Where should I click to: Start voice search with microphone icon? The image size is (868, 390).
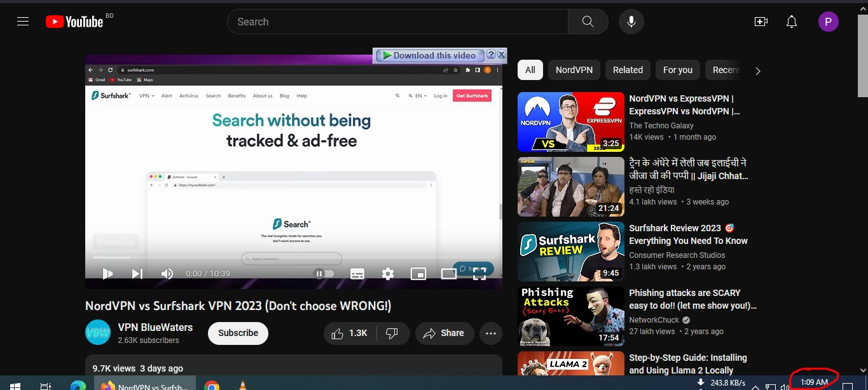631,22
